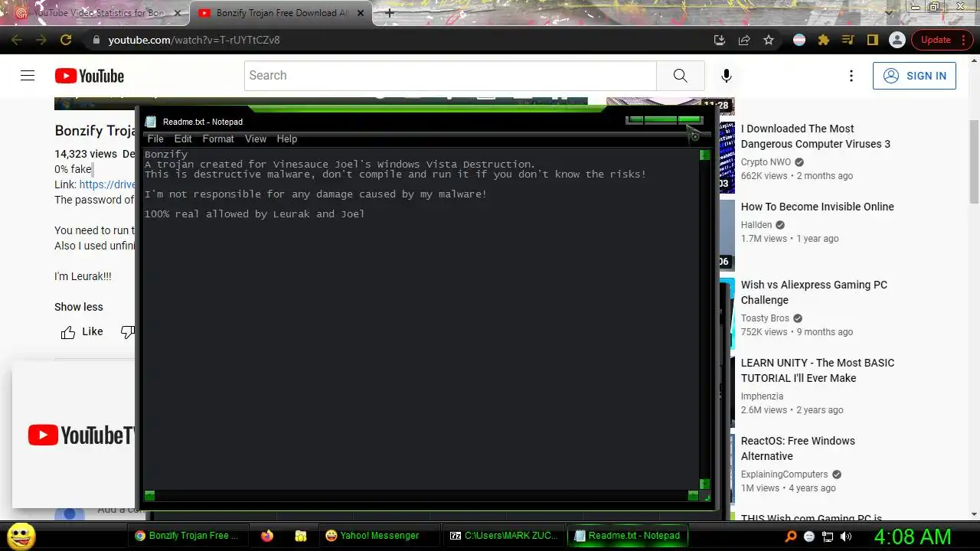
Task: Open 'I Downloaded The Most Dangerous Computer Viruses 3'
Action: [x=815, y=136]
